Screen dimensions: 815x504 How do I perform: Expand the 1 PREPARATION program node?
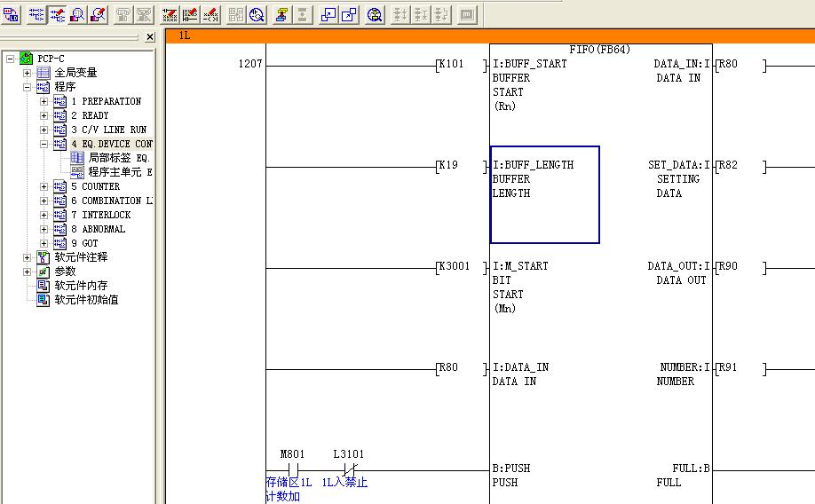click(44, 101)
